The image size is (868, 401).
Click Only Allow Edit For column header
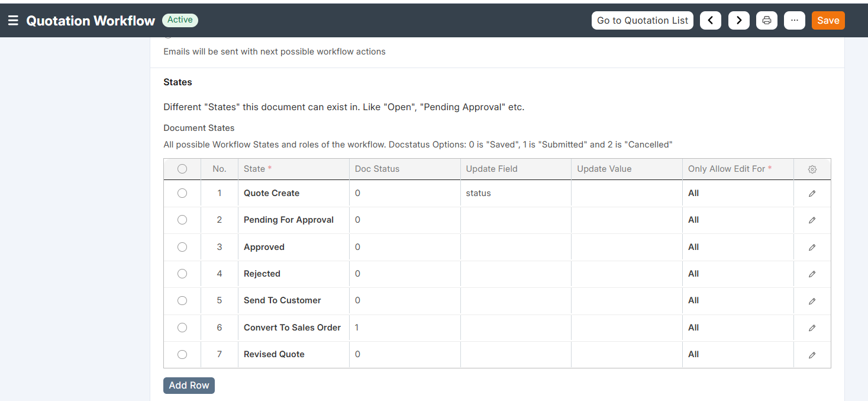(x=738, y=169)
